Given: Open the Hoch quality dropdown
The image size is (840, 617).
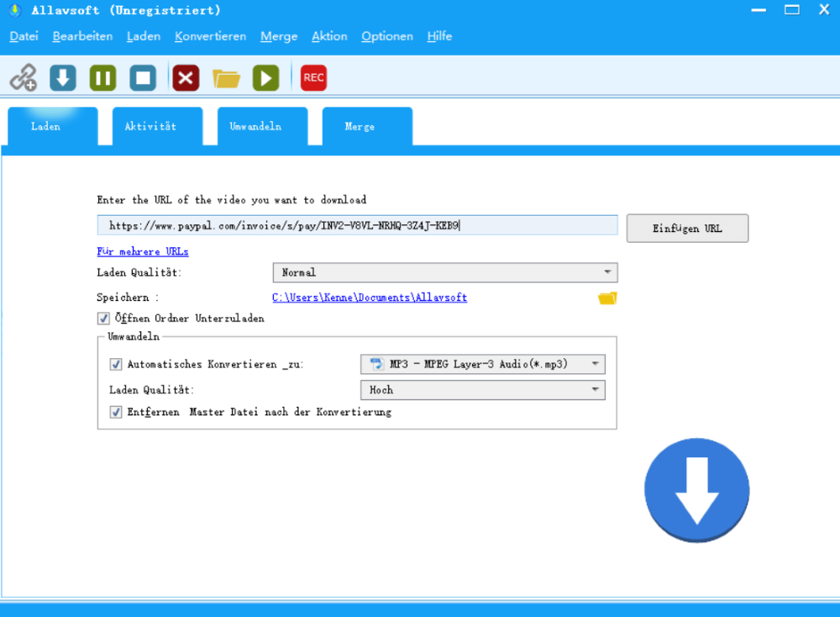Looking at the screenshot, I should (483, 390).
